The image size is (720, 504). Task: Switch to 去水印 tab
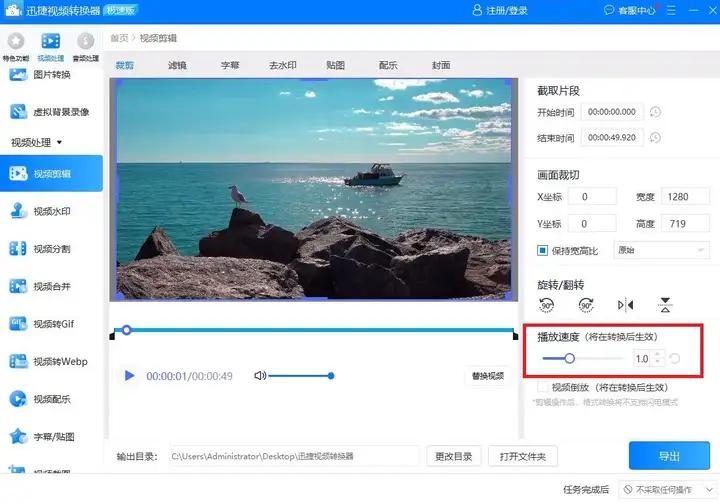click(x=283, y=65)
